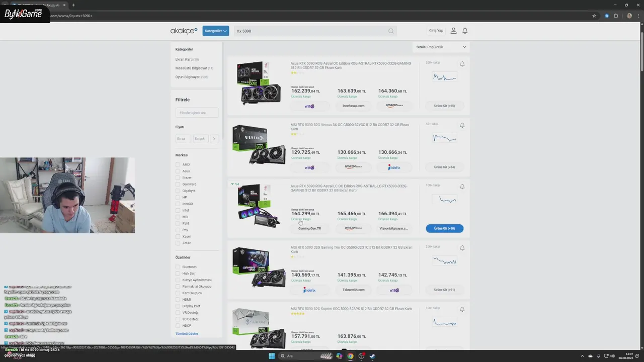Check the VR Desteği feature filter
644x362 pixels.
(x=178, y=313)
